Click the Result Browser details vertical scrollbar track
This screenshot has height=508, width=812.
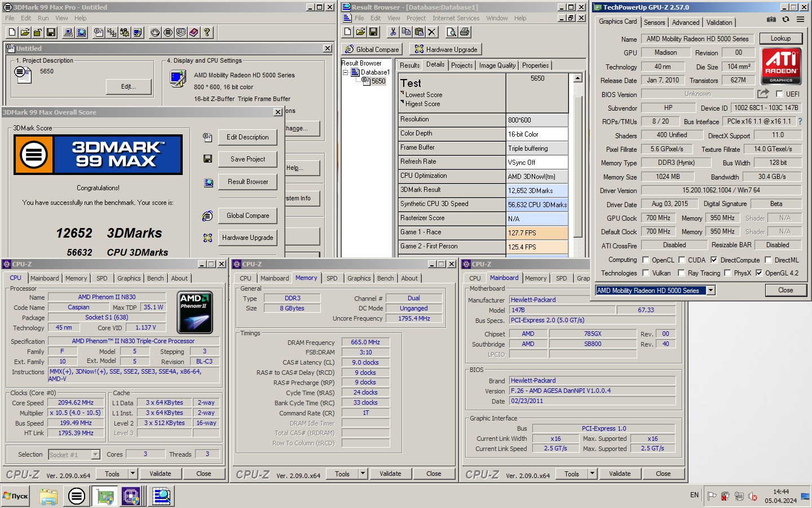(x=578, y=169)
